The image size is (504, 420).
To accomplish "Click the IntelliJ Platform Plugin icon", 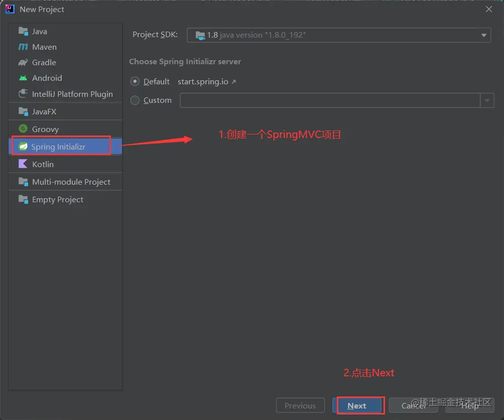I will 23,93.
